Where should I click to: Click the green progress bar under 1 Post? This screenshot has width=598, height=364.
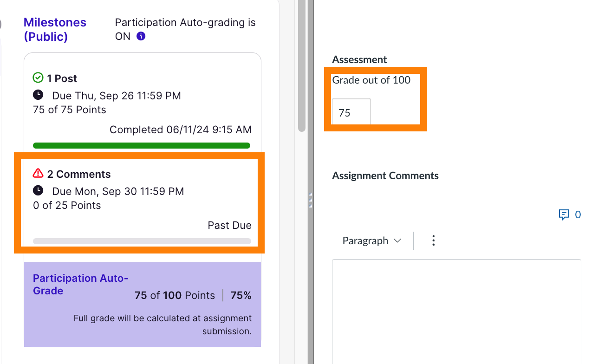click(142, 146)
